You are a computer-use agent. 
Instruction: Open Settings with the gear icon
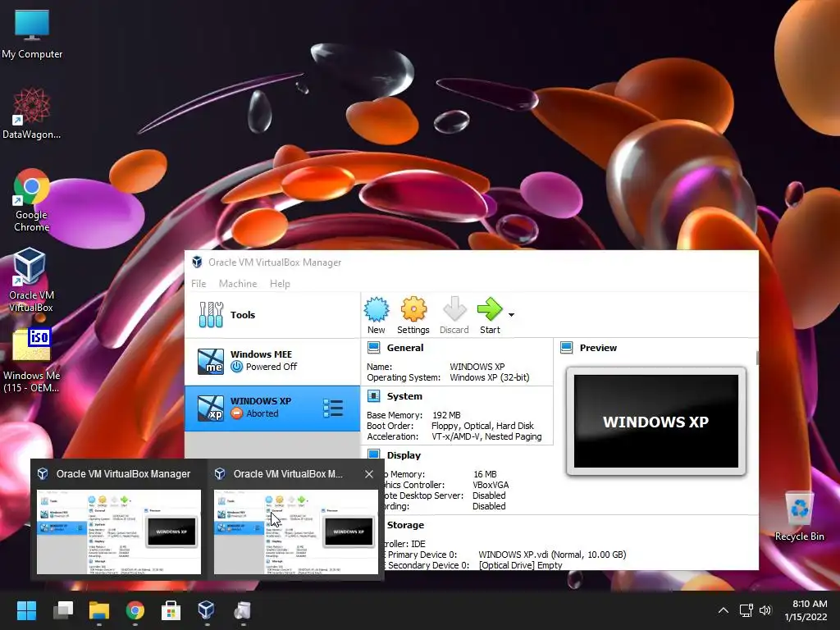tap(413, 309)
